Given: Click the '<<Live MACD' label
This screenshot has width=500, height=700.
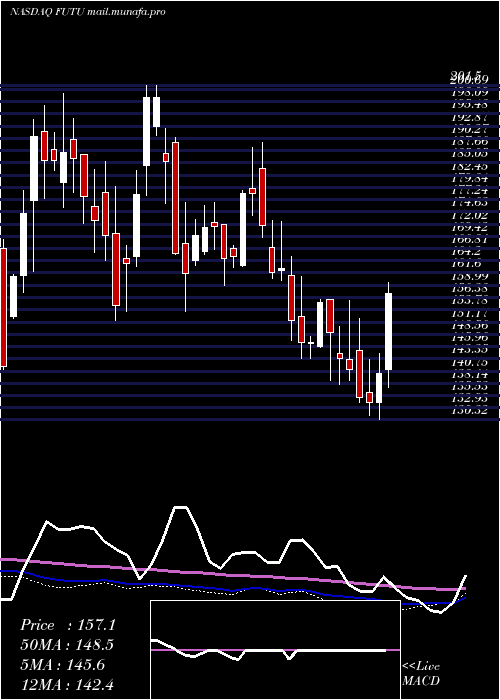Looking at the screenshot, I should 421,674.
